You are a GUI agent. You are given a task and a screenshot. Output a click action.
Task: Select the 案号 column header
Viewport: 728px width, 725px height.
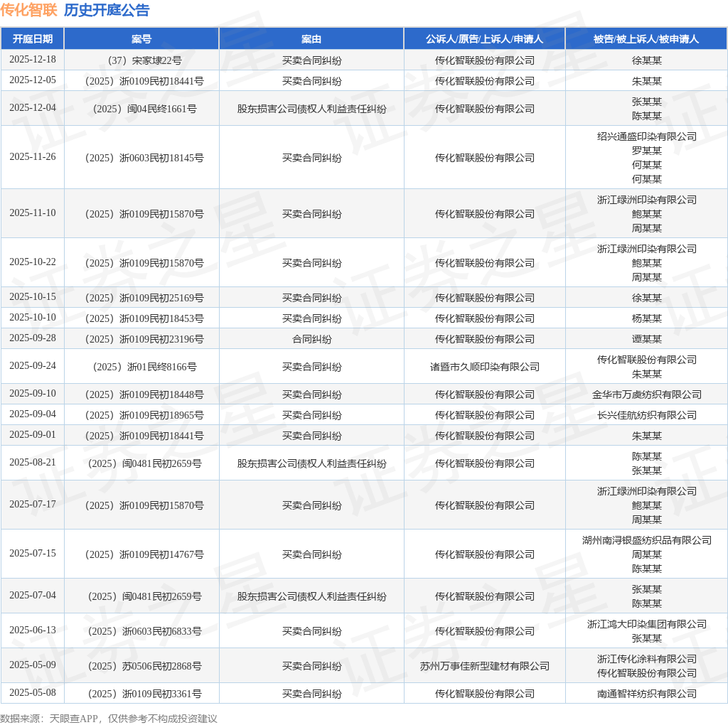point(141,39)
